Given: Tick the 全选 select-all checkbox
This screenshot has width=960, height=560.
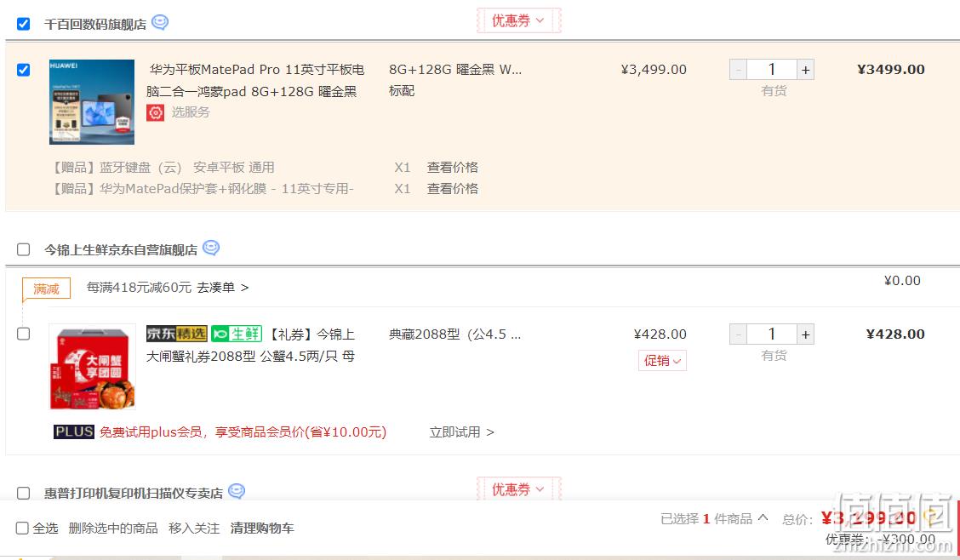Looking at the screenshot, I should [x=22, y=529].
